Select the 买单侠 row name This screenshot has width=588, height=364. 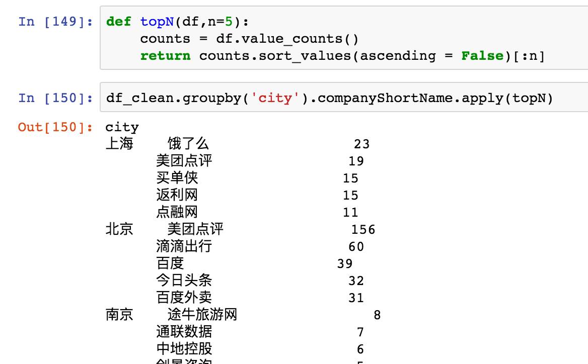coord(177,178)
